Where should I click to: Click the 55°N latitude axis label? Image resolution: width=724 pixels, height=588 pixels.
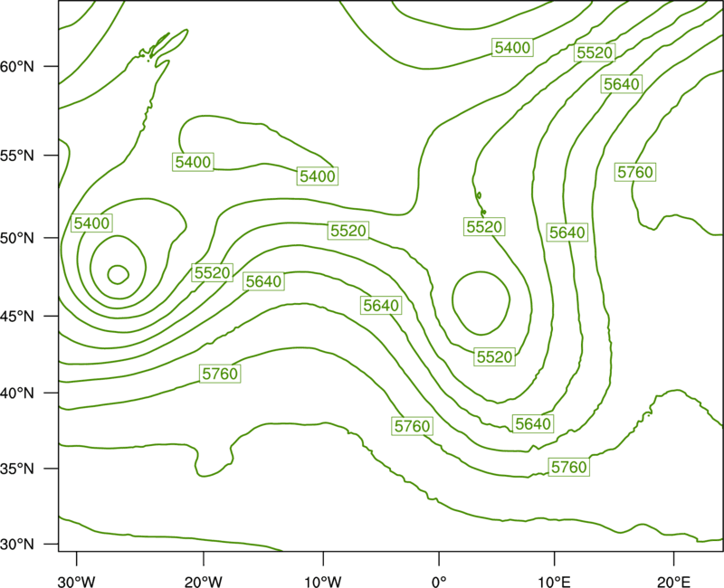[x=17, y=156]
